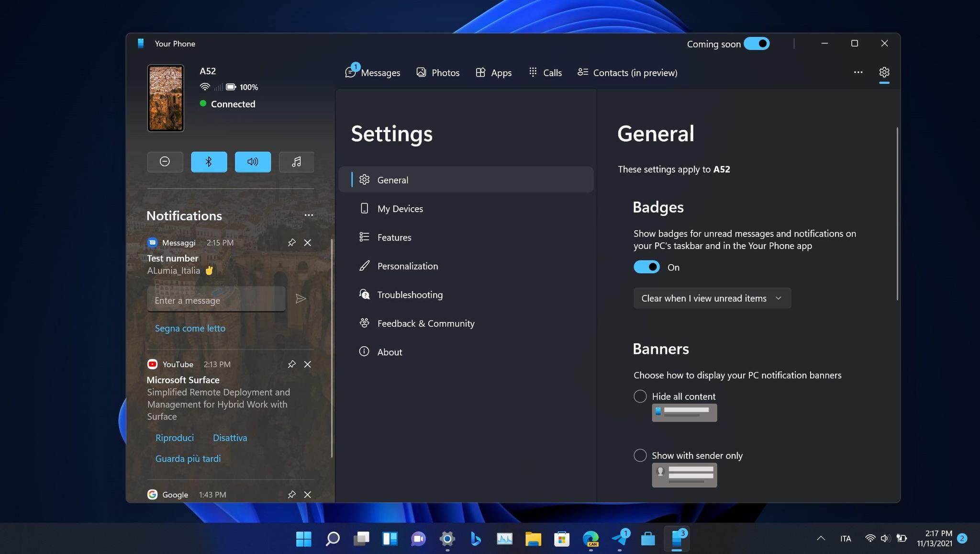Screen dimensions: 980x554
Task: Enable Do Not Disturb for the phone
Action: coord(165,162)
